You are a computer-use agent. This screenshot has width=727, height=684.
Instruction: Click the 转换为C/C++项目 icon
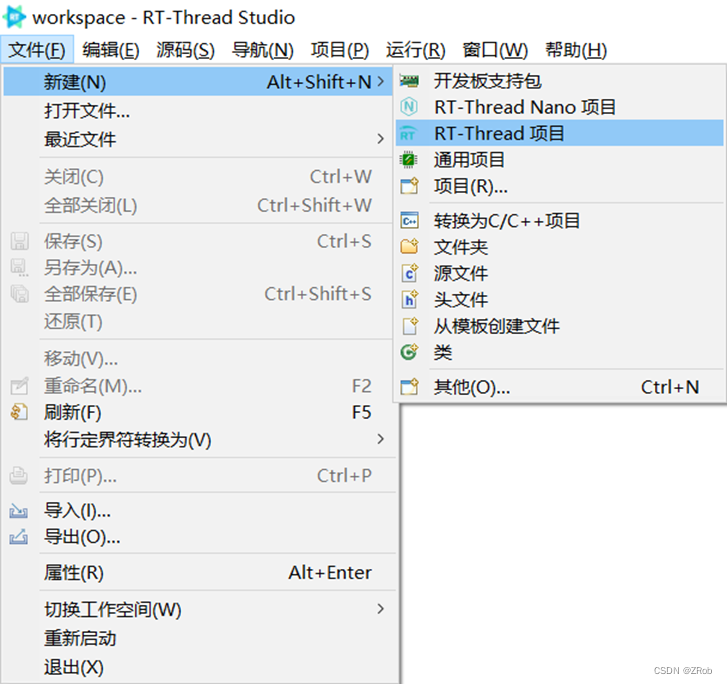tap(409, 221)
